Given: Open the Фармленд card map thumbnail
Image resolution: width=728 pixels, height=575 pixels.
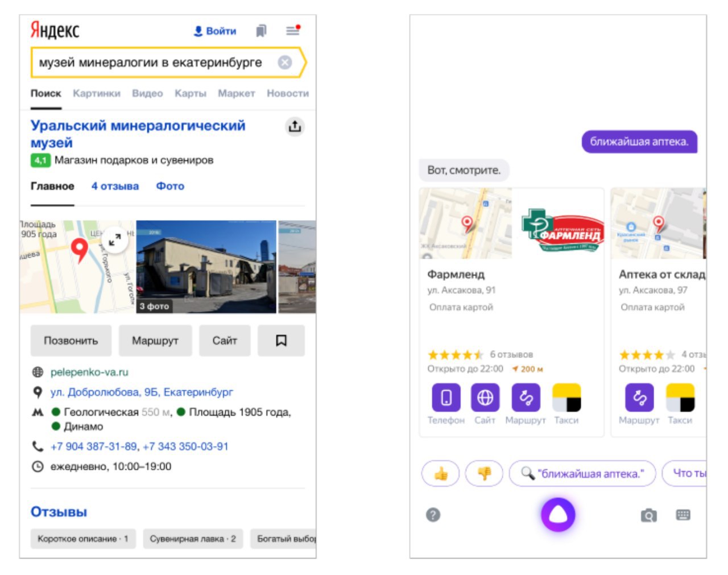Looking at the screenshot, I should pyautogui.click(x=466, y=223).
